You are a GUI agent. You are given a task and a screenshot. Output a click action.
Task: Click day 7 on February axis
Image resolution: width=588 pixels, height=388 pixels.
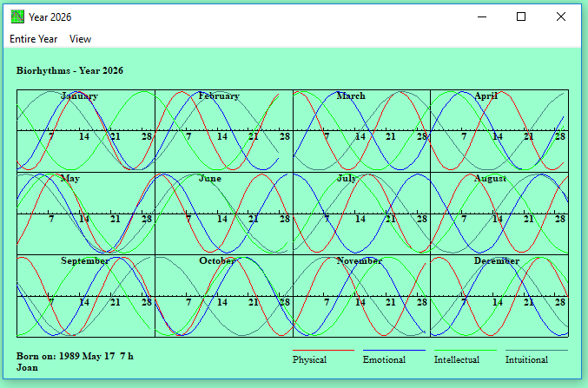coord(188,136)
